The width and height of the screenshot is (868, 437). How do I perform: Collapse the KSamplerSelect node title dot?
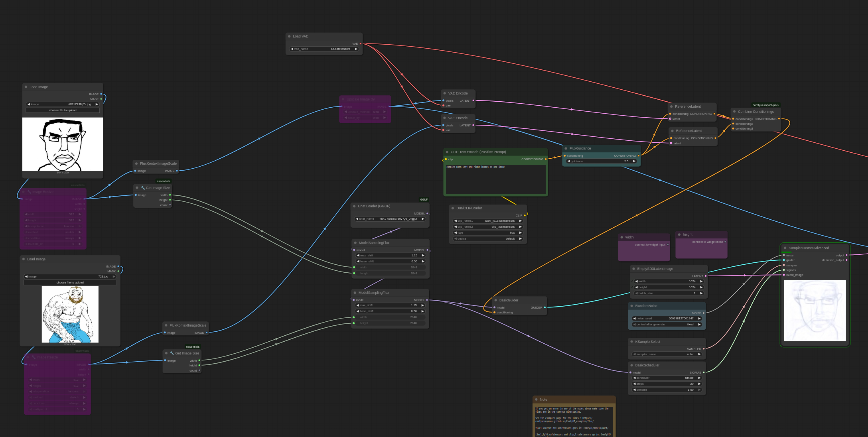point(632,342)
